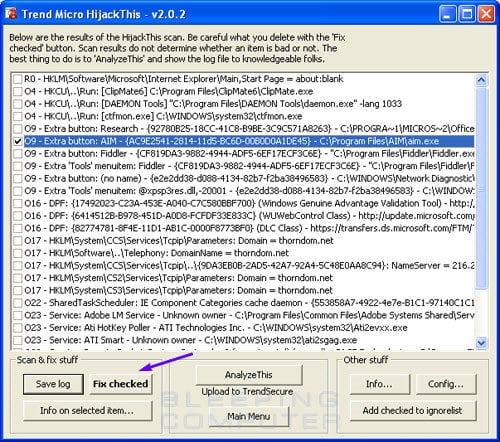Image resolution: width=500 pixels, height=442 pixels.
Task: Check the xpsp3res.dll Tools menuitem checkbox
Action: pyautogui.click(x=18, y=192)
